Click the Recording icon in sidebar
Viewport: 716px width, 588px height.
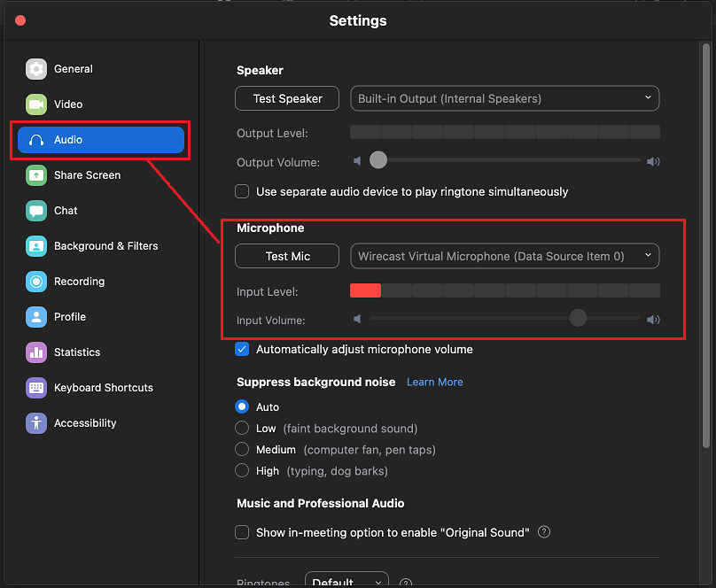tap(36, 282)
